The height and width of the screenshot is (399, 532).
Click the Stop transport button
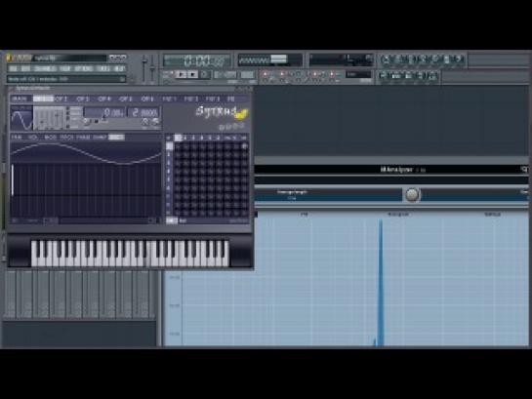[192, 74]
